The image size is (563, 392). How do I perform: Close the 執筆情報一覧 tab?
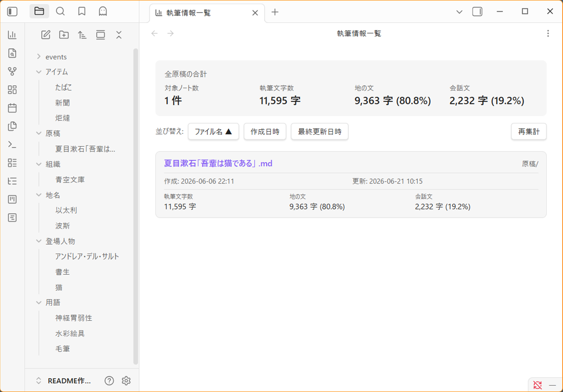point(255,13)
